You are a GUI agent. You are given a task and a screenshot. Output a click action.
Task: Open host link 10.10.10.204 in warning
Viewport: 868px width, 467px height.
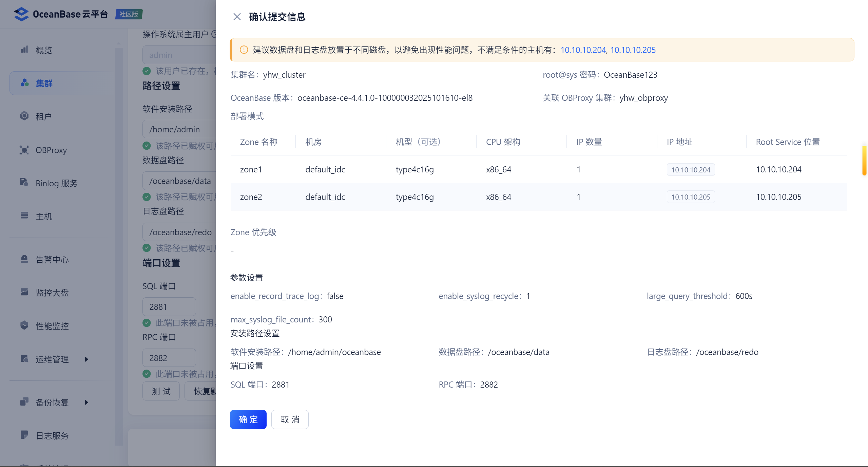[583, 50]
